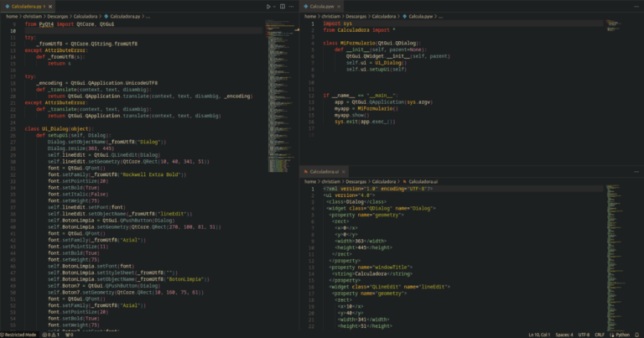
Task: Click 'home' breadcrumb in Calculadora.py editor
Action: (12, 17)
